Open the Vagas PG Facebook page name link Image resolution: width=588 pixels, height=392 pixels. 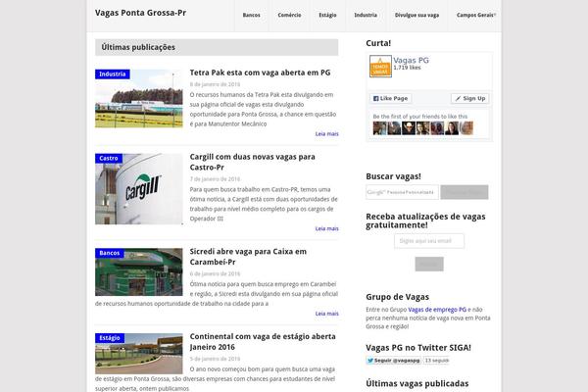(411, 60)
